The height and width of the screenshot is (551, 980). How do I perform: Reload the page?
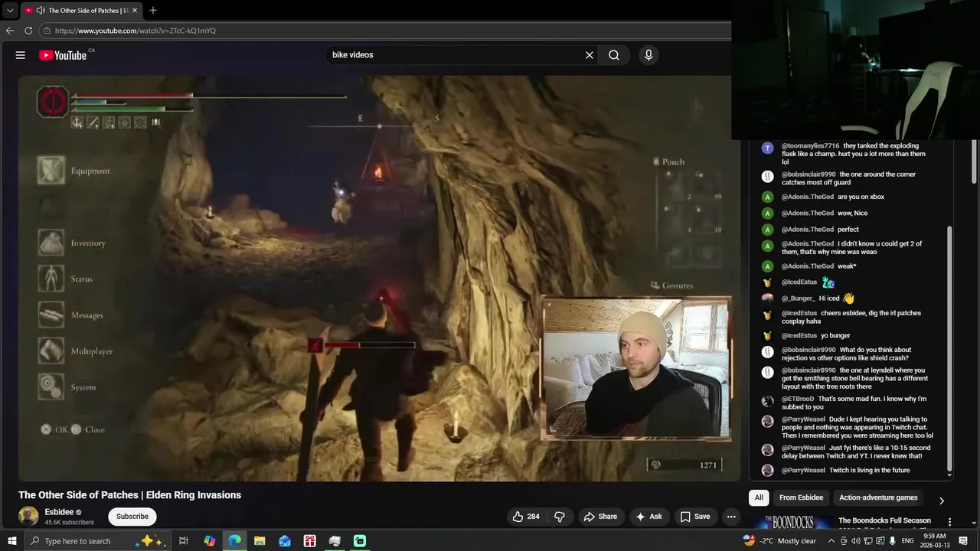click(x=28, y=31)
